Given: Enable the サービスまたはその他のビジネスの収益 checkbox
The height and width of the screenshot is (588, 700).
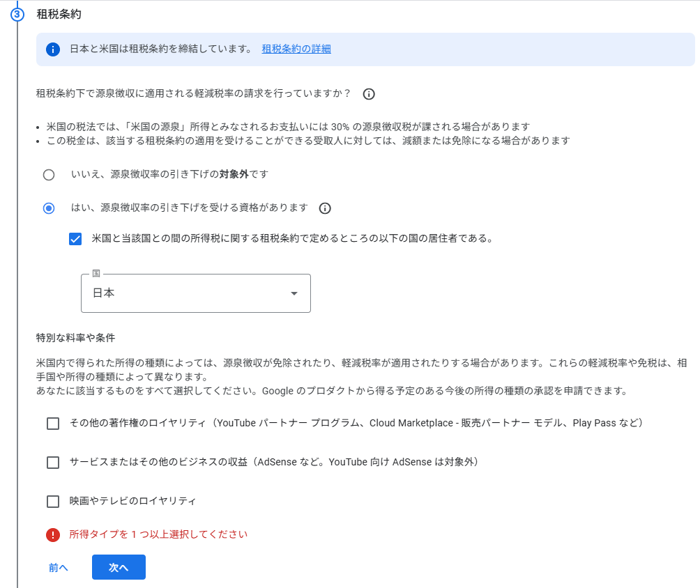Looking at the screenshot, I should [53, 463].
